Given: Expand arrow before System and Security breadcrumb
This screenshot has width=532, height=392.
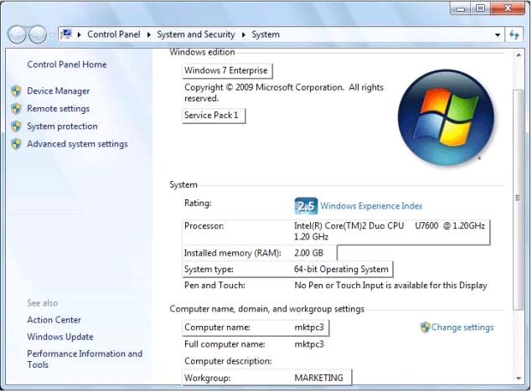Looking at the screenshot, I should [x=148, y=34].
